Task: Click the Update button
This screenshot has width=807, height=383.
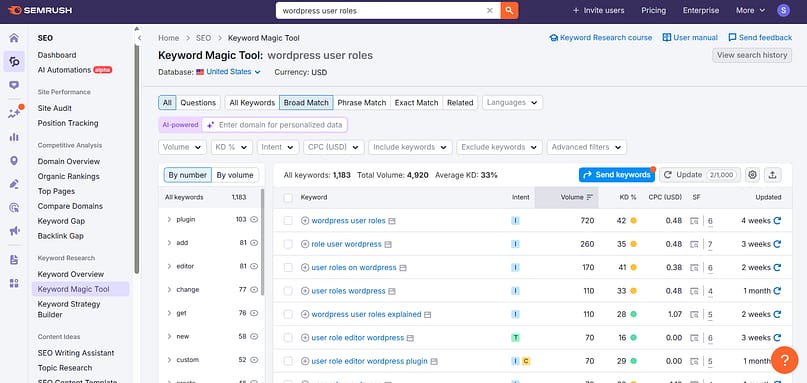Action: point(700,175)
